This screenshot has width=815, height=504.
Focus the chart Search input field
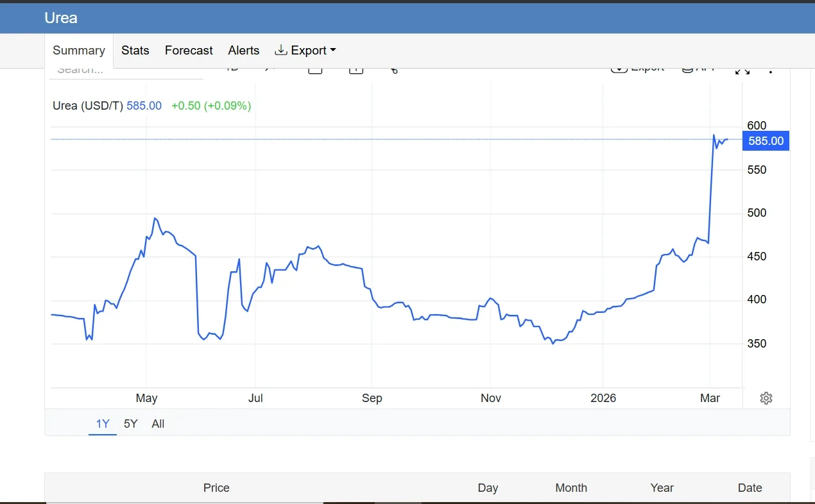point(126,71)
